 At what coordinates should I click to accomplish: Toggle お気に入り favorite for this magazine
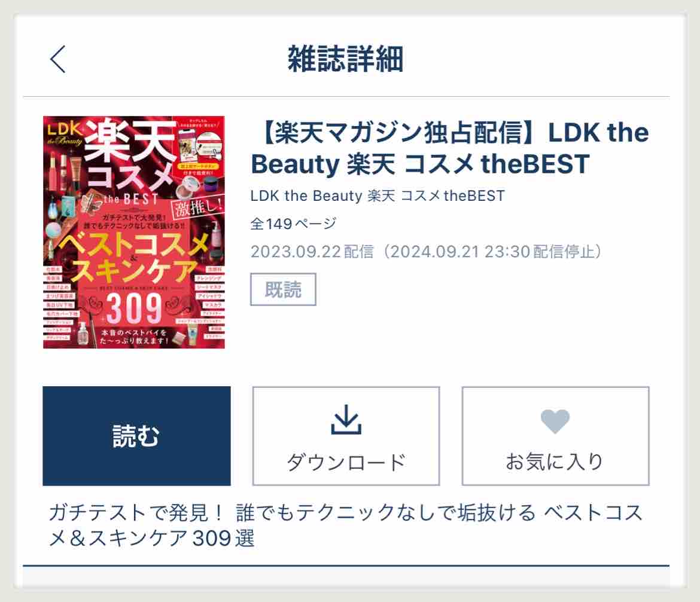coord(555,436)
